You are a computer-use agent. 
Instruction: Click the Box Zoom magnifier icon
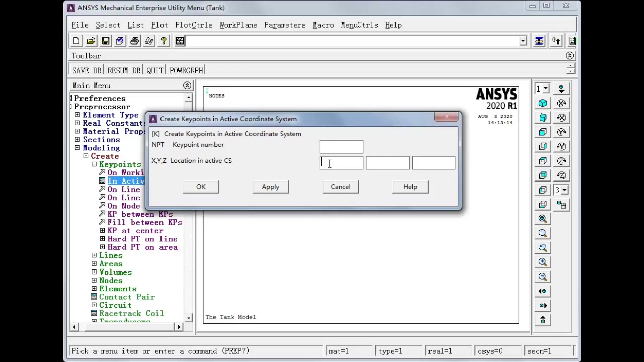click(x=543, y=233)
